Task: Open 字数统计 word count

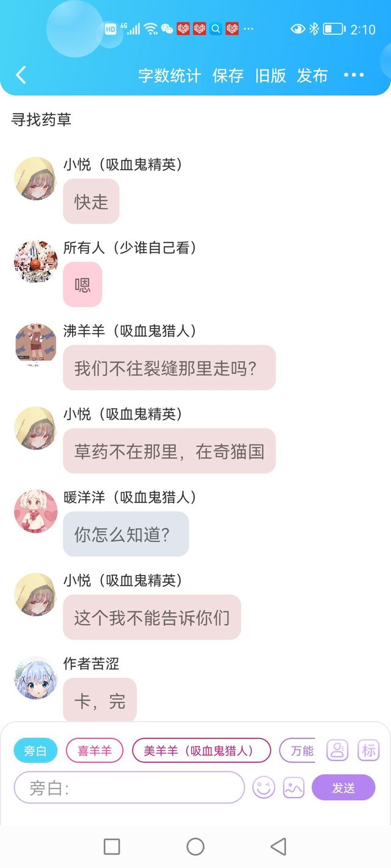Action: click(x=169, y=76)
